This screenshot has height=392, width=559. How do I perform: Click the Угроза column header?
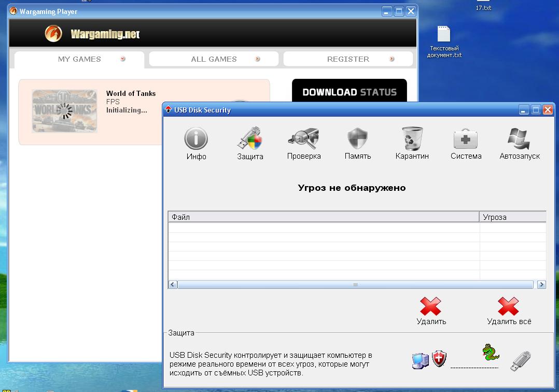coord(513,217)
